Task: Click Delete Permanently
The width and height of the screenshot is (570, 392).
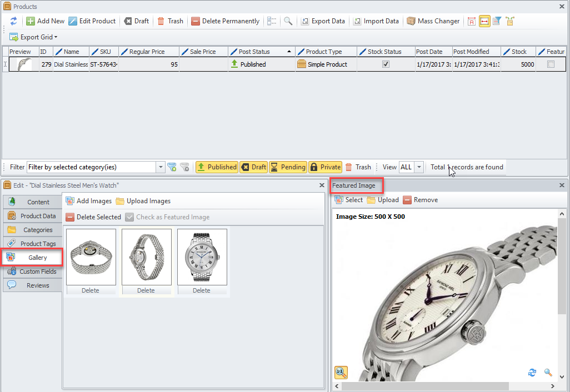Action: [x=226, y=21]
